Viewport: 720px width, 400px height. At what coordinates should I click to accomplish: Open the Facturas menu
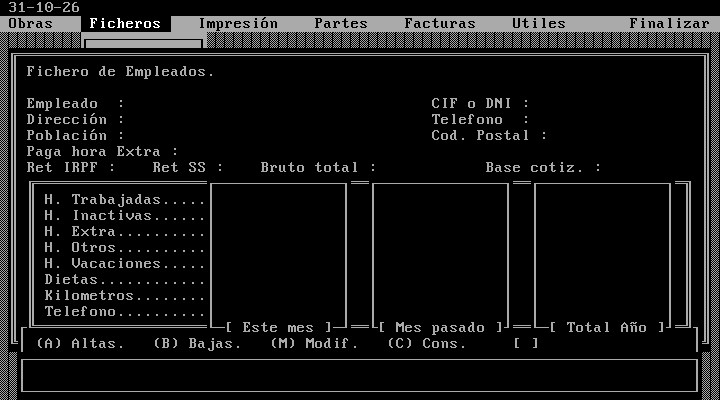tap(439, 23)
